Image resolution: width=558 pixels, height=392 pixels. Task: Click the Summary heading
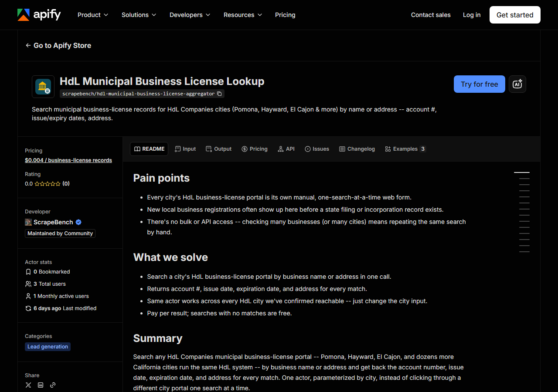tap(158, 338)
